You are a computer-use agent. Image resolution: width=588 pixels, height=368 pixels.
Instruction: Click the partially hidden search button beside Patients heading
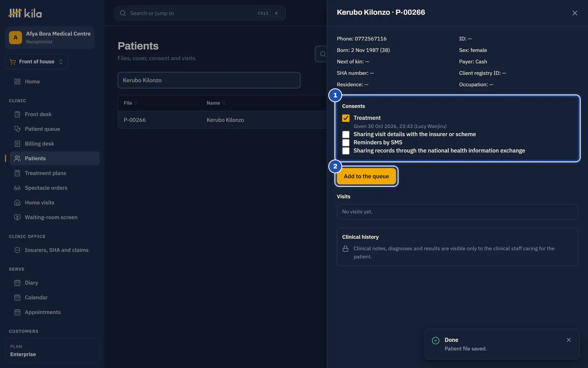pos(321,54)
